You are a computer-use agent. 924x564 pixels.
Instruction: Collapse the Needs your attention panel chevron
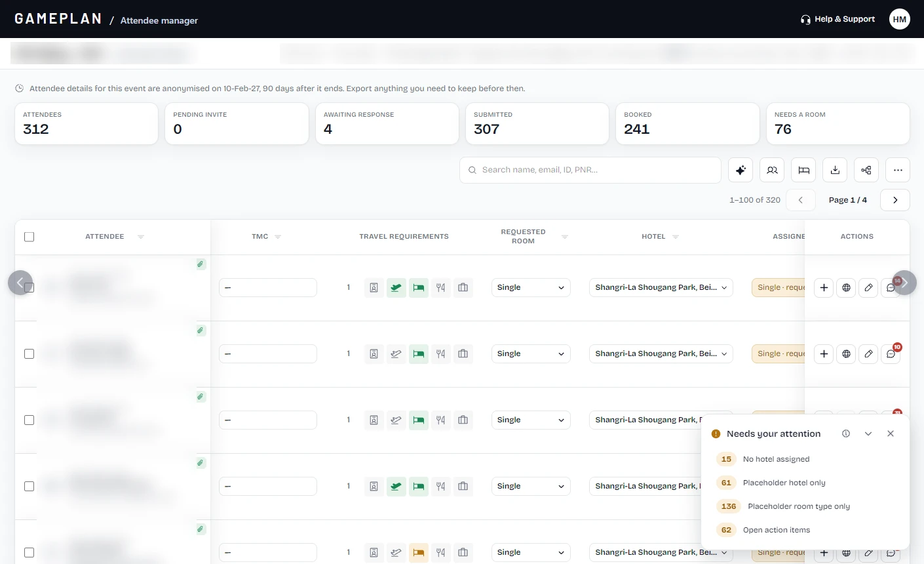868,433
